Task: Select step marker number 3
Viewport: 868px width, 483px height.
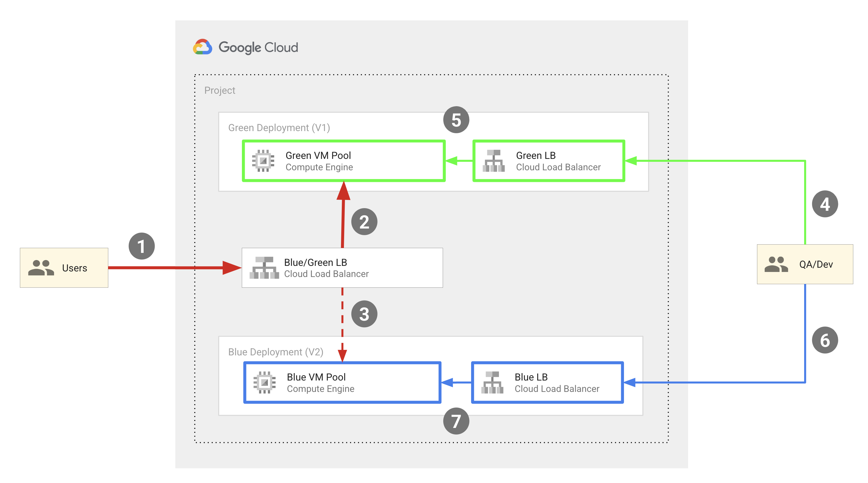Action: (x=364, y=314)
